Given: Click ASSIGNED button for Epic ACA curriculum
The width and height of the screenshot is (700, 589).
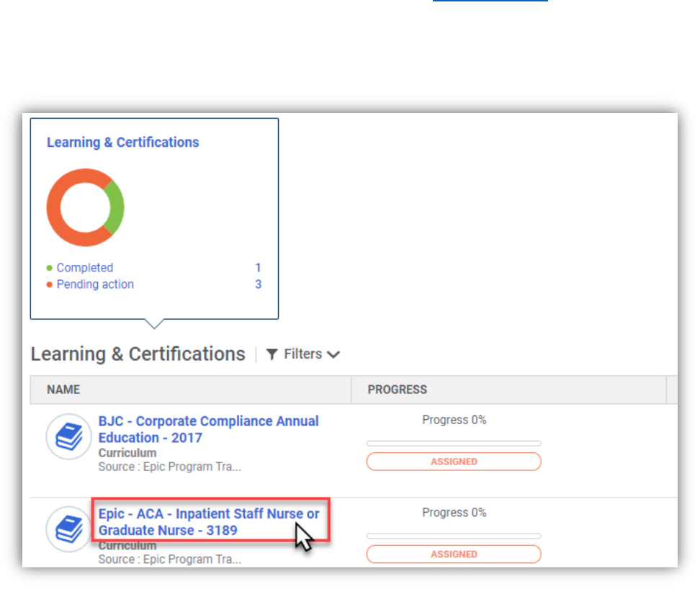Looking at the screenshot, I should (x=454, y=554).
